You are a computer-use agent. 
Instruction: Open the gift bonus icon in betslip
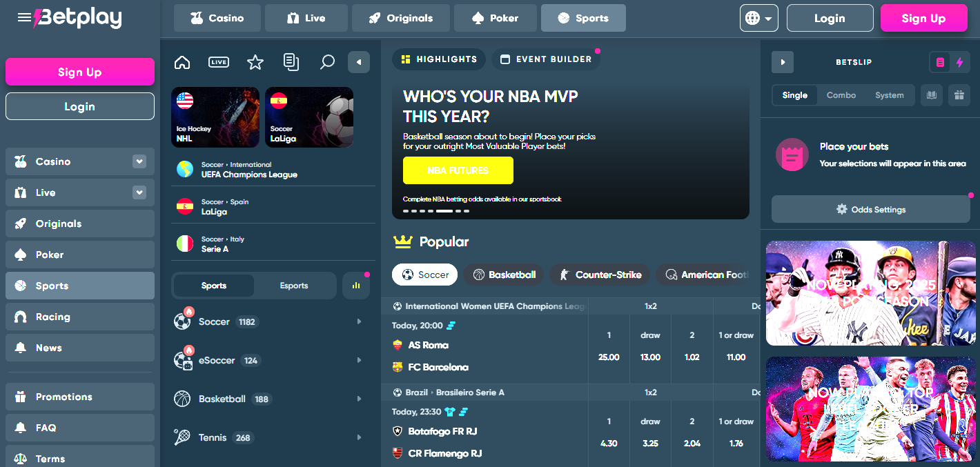point(959,95)
